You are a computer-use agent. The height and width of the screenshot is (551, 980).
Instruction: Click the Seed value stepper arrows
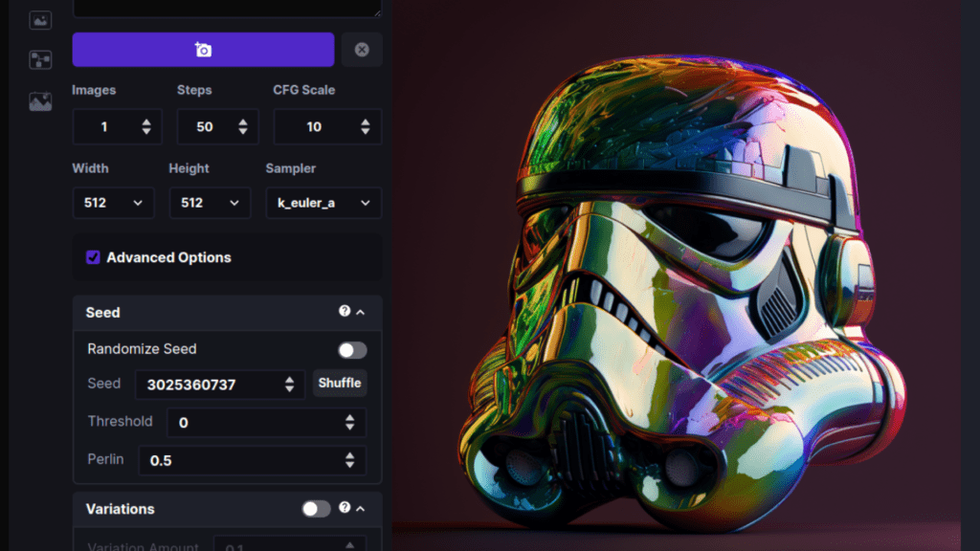287,384
